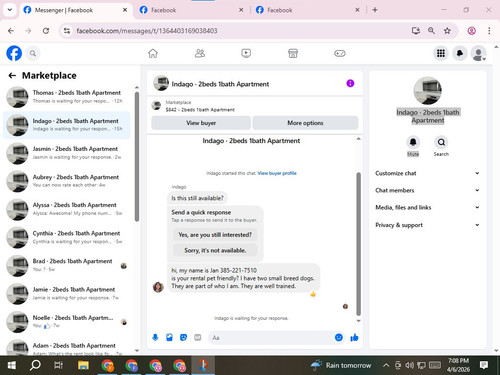Switch to the third Facebook browser tab
The image size is (500, 375).
pos(307,10)
